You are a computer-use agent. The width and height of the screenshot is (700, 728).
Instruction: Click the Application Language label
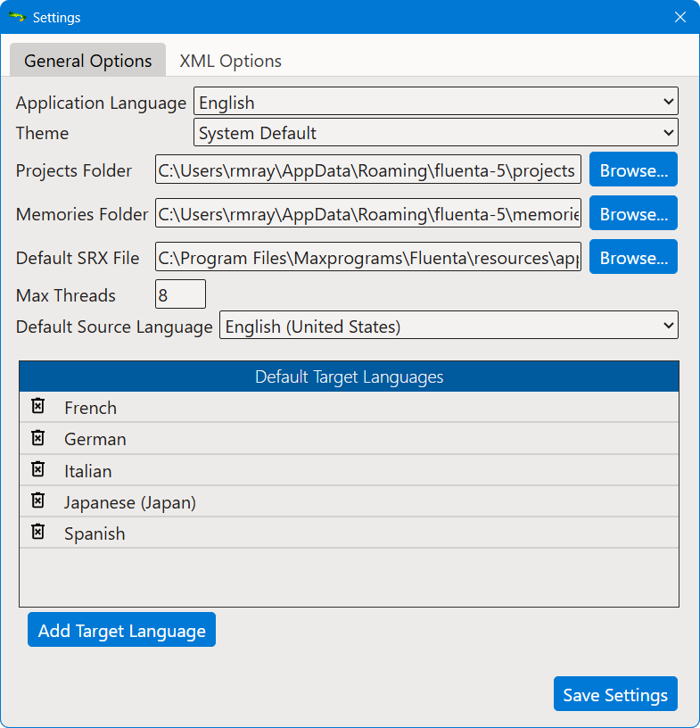pyautogui.click(x=101, y=103)
